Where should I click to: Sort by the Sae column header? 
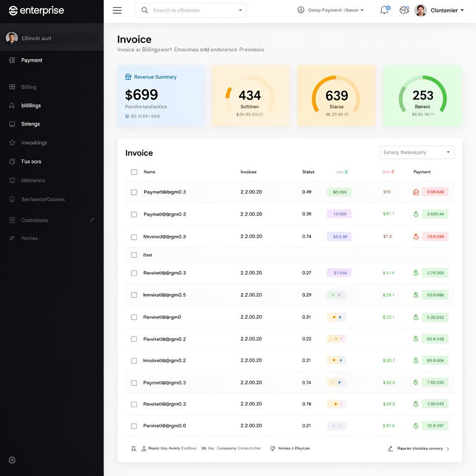pos(342,172)
